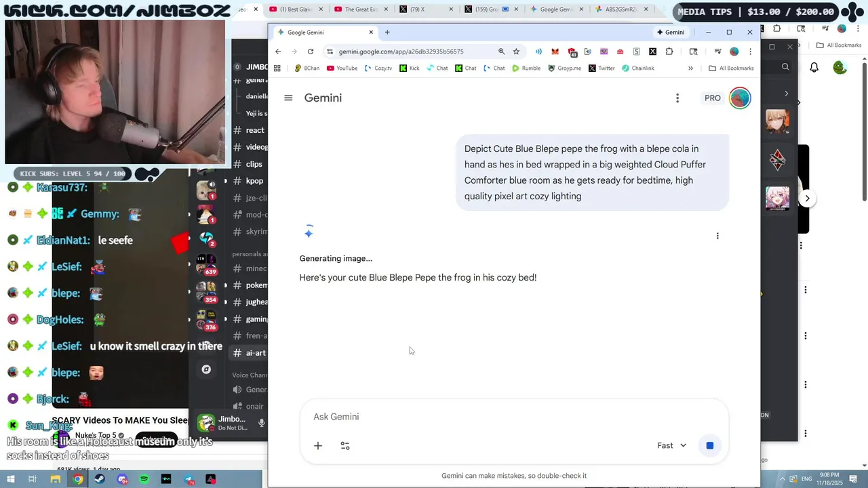Open the extensions puzzle piece menu
Image resolution: width=868 pixels, height=488 pixels.
point(669,52)
